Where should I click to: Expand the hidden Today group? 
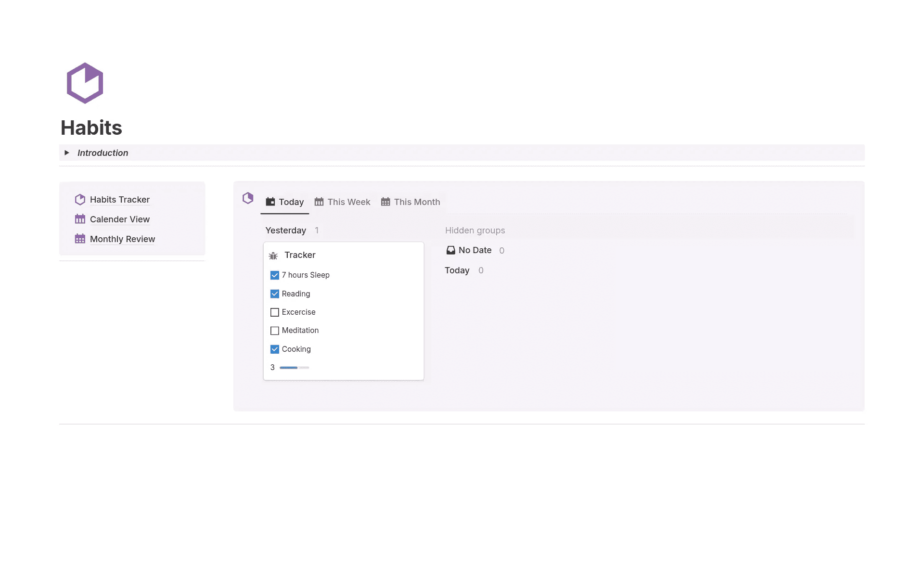coord(457,270)
